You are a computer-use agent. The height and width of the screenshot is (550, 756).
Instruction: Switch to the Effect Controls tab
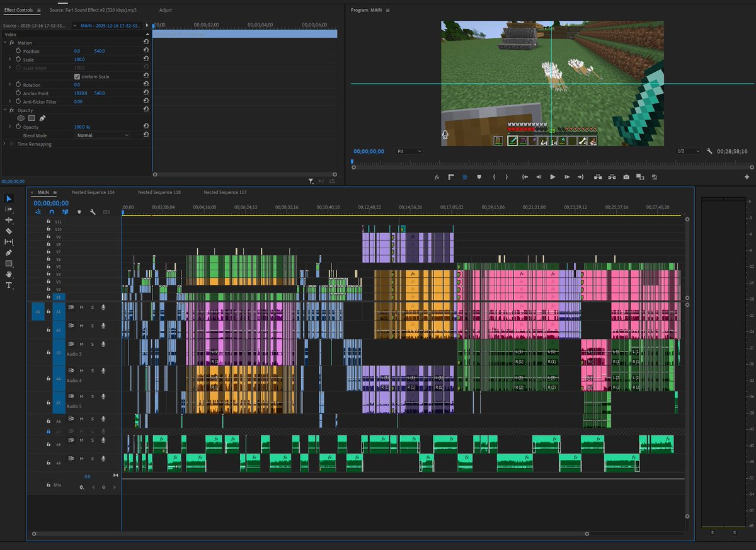coord(18,10)
